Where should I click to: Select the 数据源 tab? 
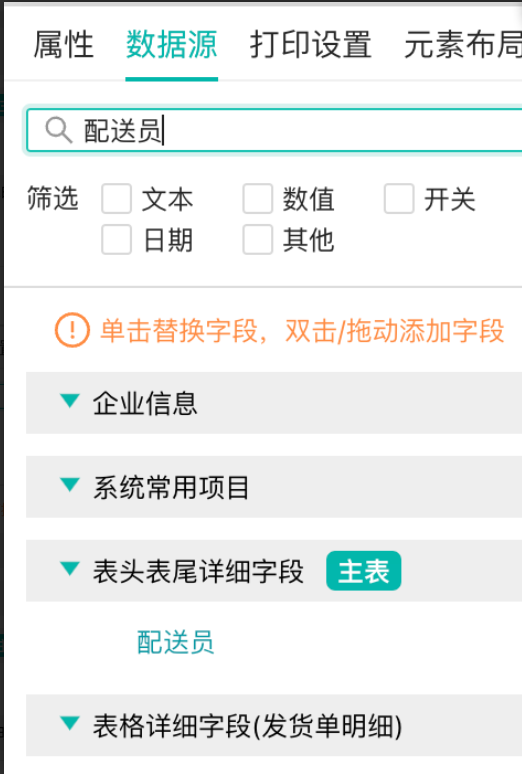click(x=171, y=44)
